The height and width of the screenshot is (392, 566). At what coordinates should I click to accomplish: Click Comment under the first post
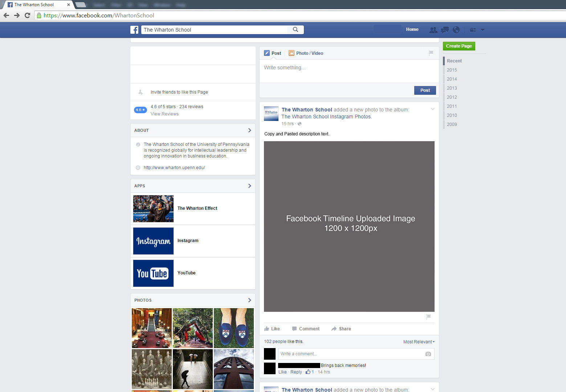[x=306, y=329]
